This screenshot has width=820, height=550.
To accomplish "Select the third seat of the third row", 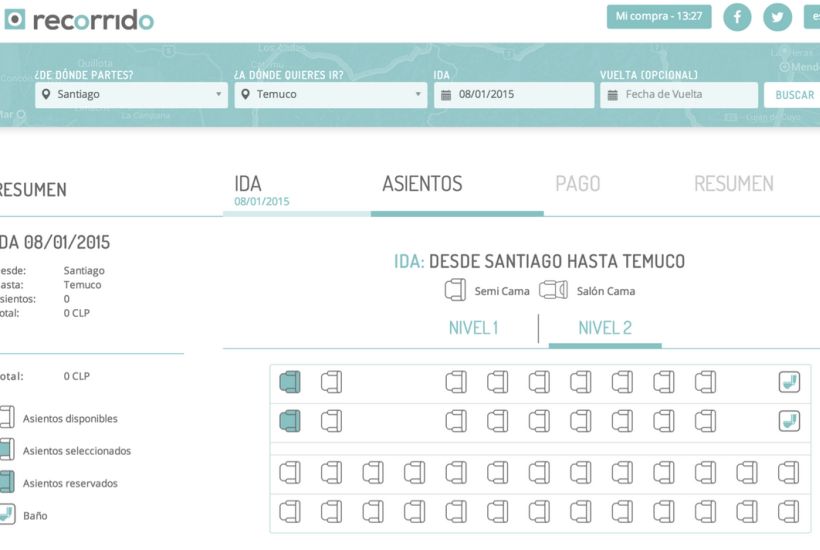I will (x=373, y=473).
